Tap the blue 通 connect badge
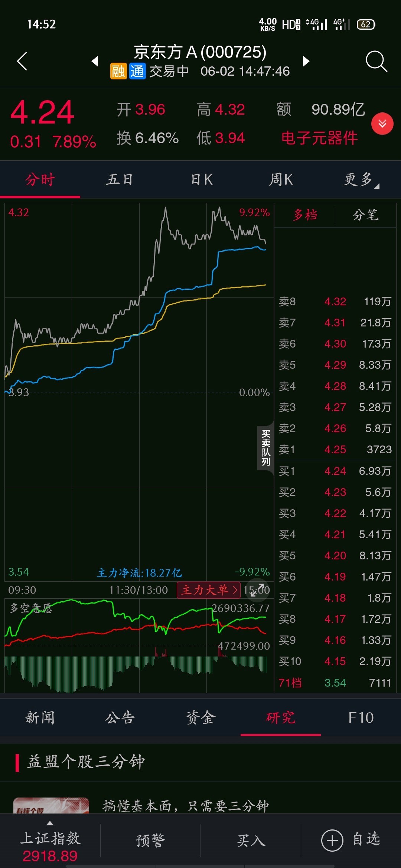 137,71
